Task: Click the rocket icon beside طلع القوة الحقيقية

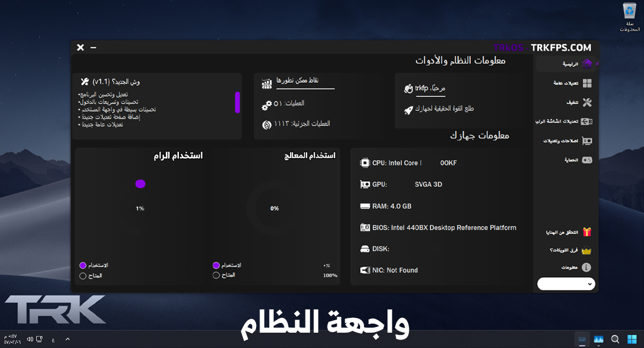Action: click(x=408, y=110)
